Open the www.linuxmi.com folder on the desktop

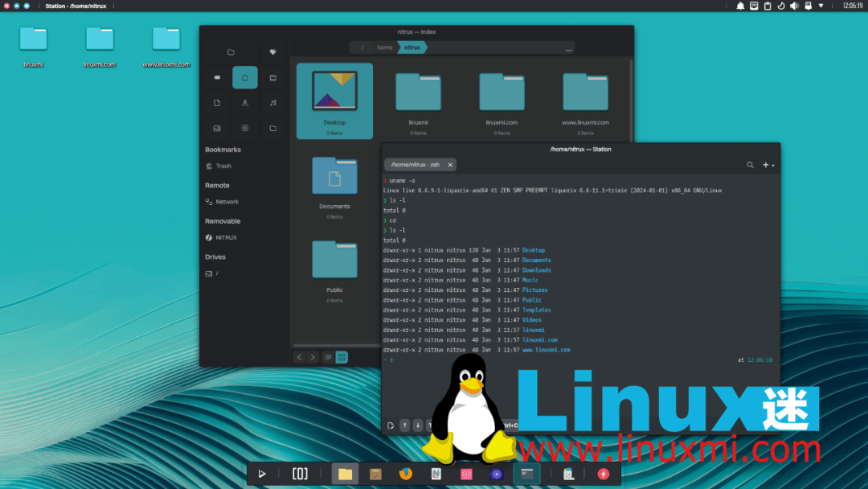tap(166, 47)
